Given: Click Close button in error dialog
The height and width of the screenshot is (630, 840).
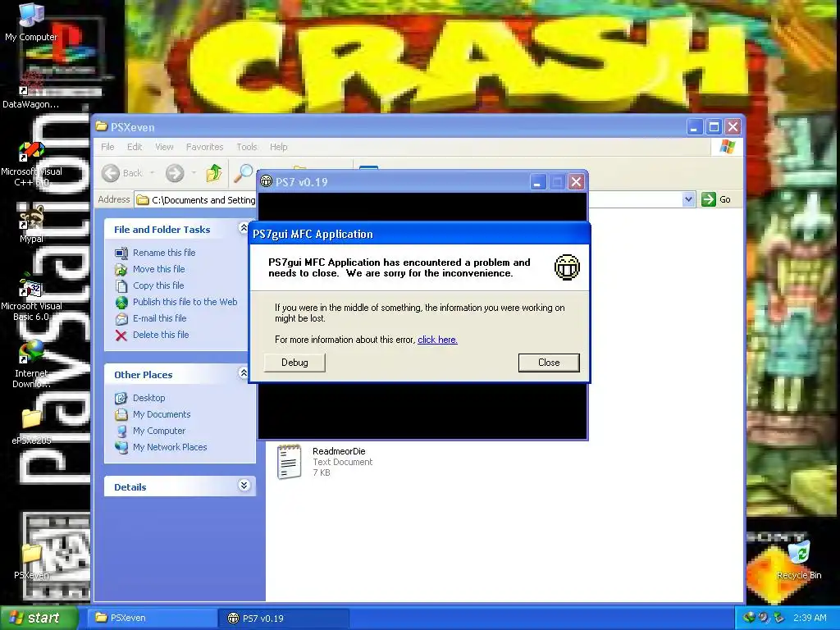Looking at the screenshot, I should (x=549, y=363).
